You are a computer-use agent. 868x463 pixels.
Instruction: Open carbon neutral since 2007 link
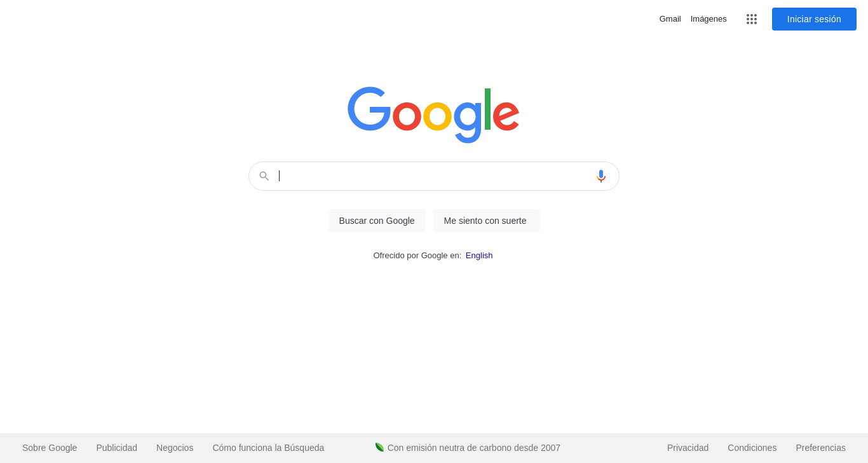[474, 448]
